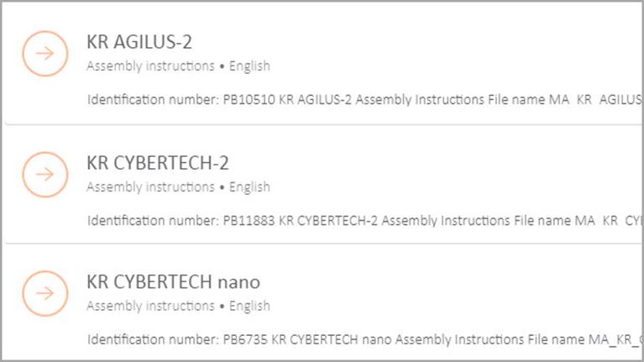
Task: Click the 'English' label under KR AGILUS-2
Action: coord(249,66)
